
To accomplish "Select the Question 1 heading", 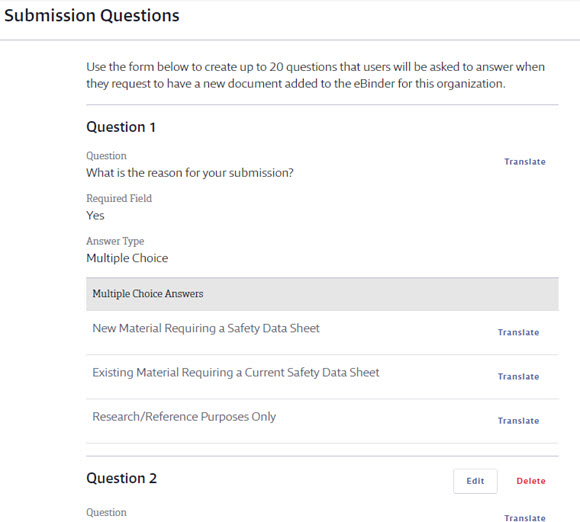I will [121, 127].
